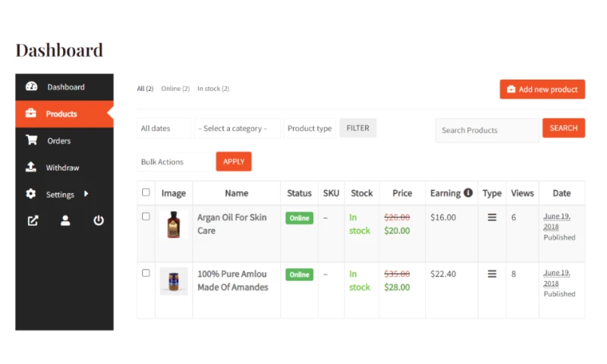This screenshot has height=364, width=607.
Task: Click the FILTER button
Action: pyautogui.click(x=357, y=128)
